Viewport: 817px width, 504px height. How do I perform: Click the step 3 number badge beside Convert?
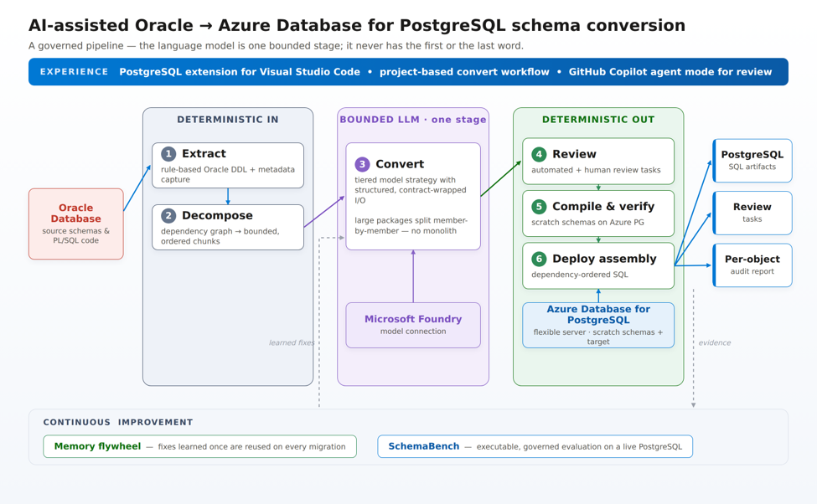[362, 164]
